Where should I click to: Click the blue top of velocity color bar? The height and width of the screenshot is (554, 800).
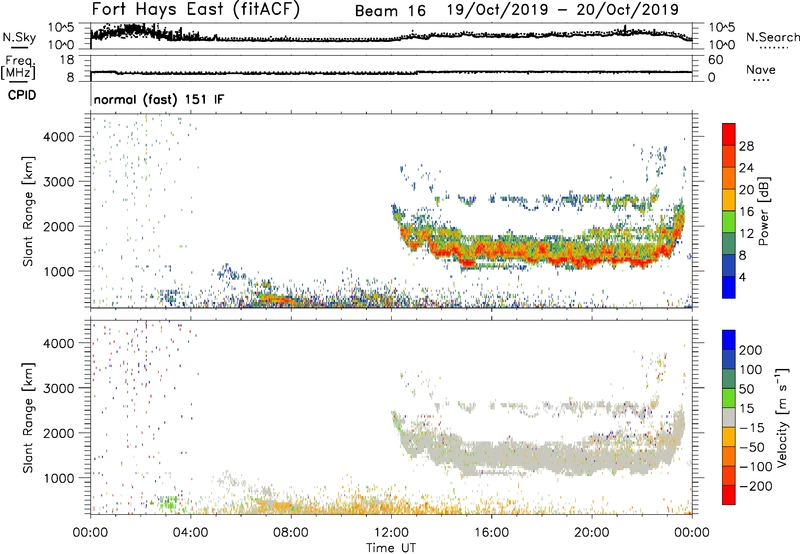click(729, 340)
